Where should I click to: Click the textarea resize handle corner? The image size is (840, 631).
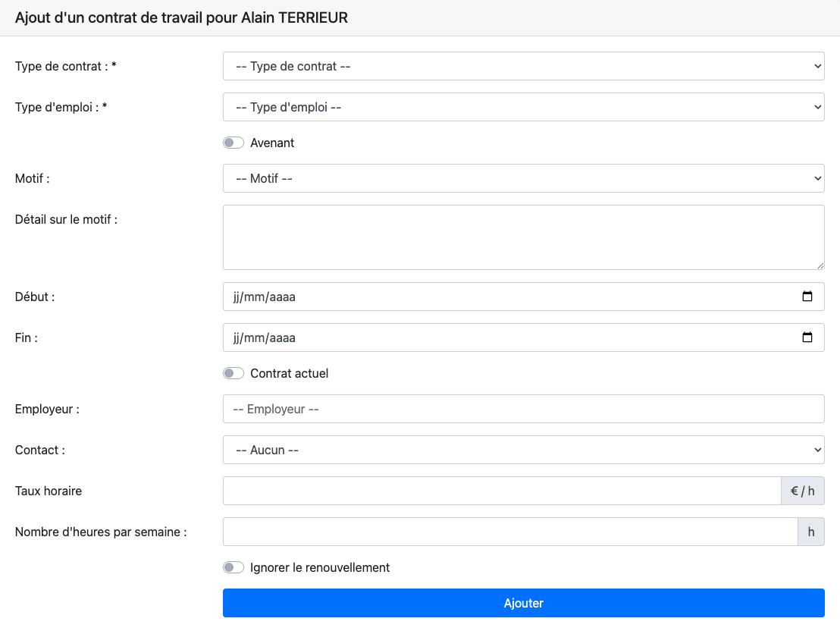(x=820, y=265)
